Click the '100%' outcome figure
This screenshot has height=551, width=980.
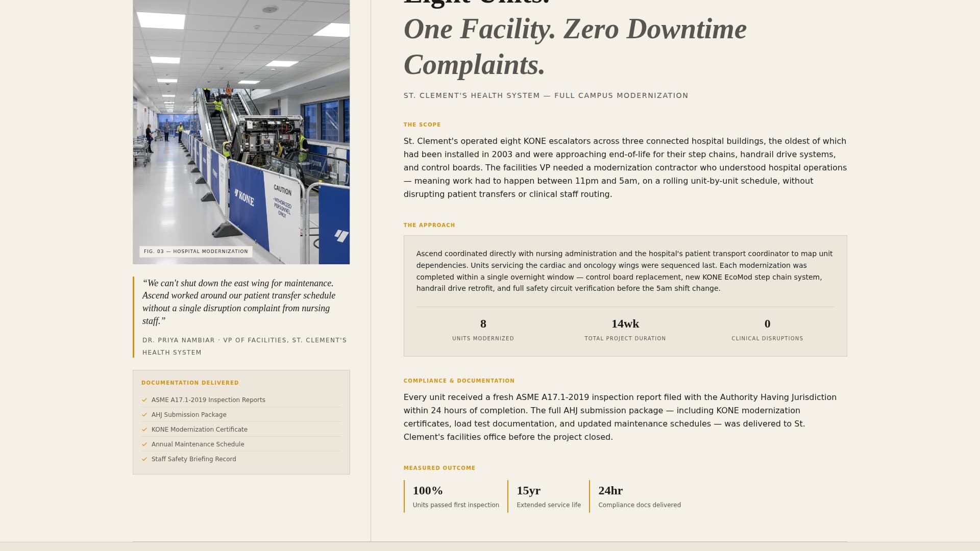click(x=428, y=491)
